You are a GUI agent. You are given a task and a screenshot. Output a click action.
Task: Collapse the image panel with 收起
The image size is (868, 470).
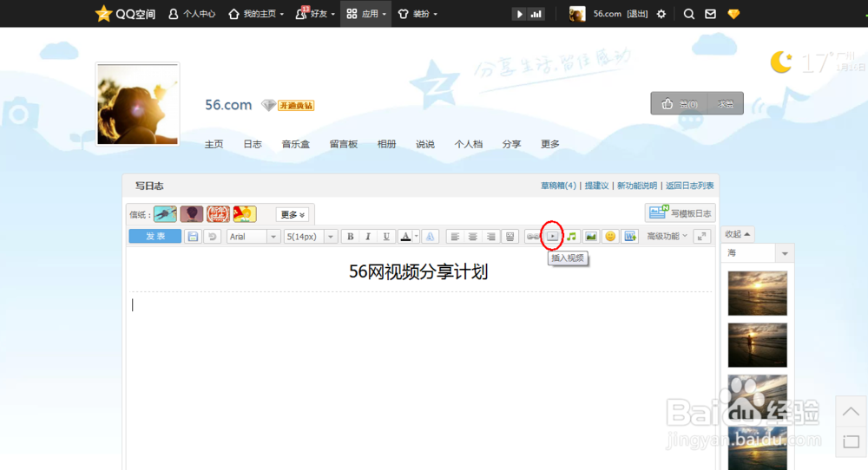pyautogui.click(x=737, y=234)
